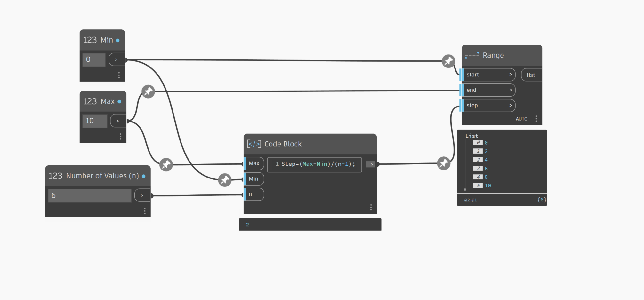644x300 pixels.
Task: Open the Range node three-dot menu
Action: point(536,119)
